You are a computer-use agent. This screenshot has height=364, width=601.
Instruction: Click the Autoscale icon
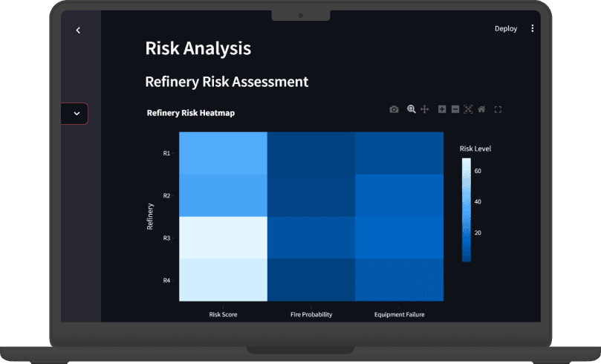pos(468,109)
